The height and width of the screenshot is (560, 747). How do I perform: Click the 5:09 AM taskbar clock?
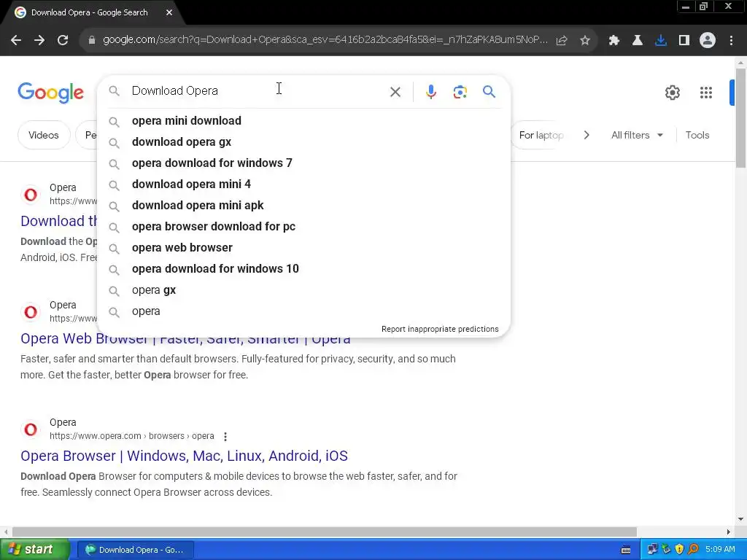coord(720,549)
